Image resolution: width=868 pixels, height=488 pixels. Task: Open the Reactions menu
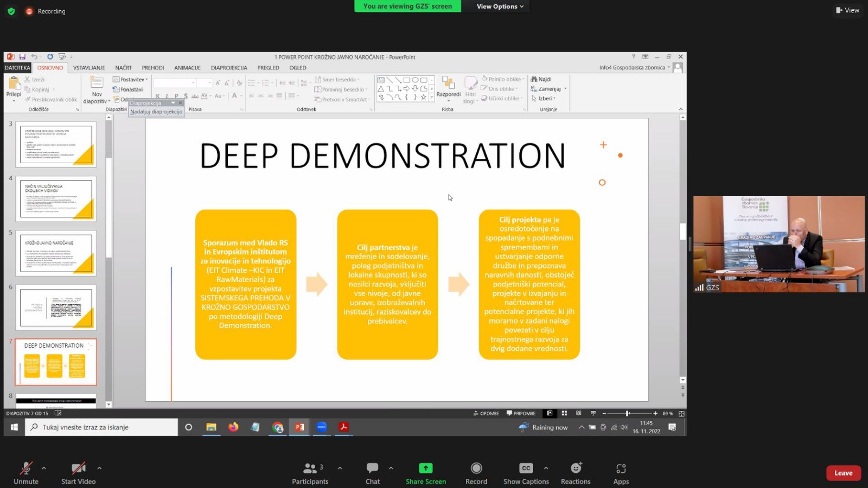[576, 468]
